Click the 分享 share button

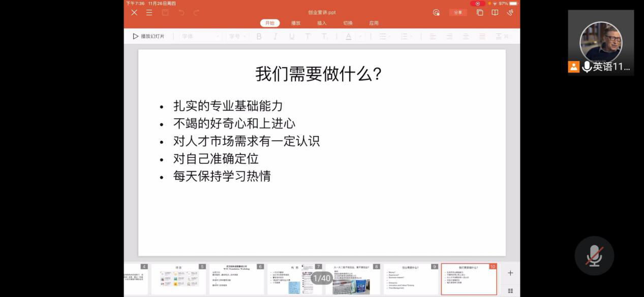point(458,13)
